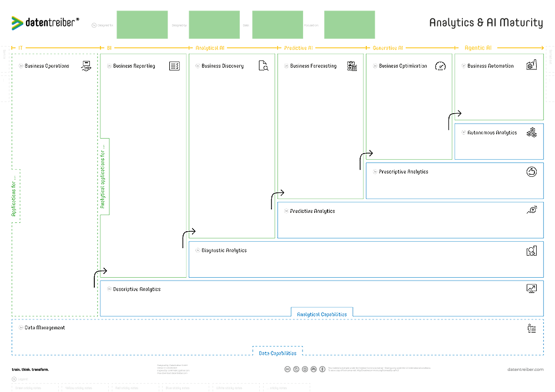The height and width of the screenshot is (392, 555).
Task: Click the Autonomous Analytics gears icon
Action: [532, 133]
